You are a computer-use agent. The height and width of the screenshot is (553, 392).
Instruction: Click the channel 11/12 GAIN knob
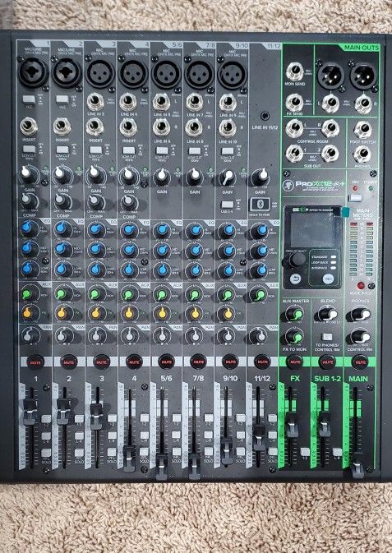tap(261, 177)
